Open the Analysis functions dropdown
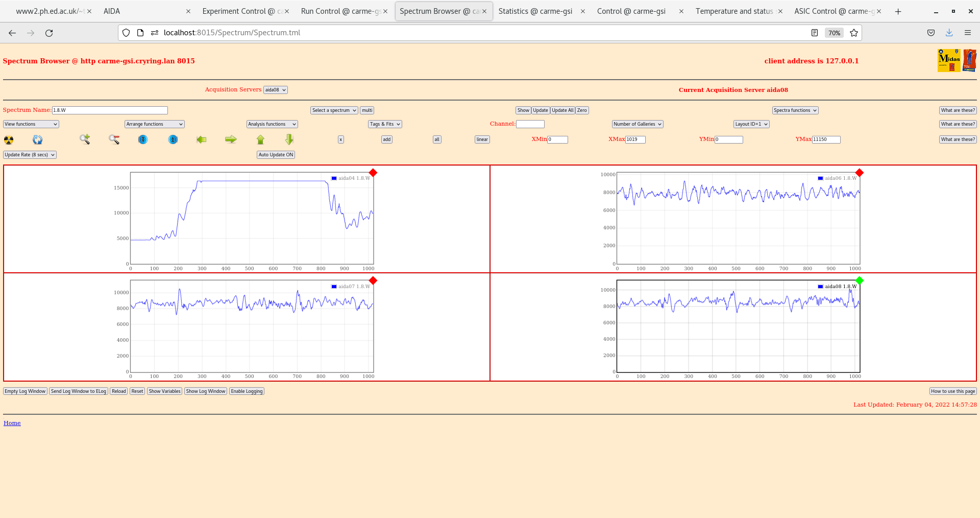 (x=272, y=124)
